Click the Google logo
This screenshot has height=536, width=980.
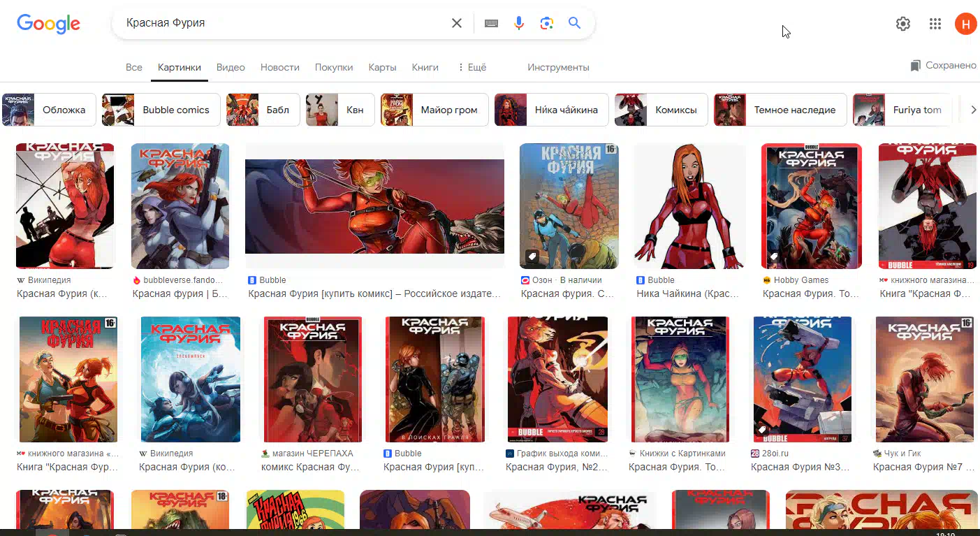tap(48, 24)
